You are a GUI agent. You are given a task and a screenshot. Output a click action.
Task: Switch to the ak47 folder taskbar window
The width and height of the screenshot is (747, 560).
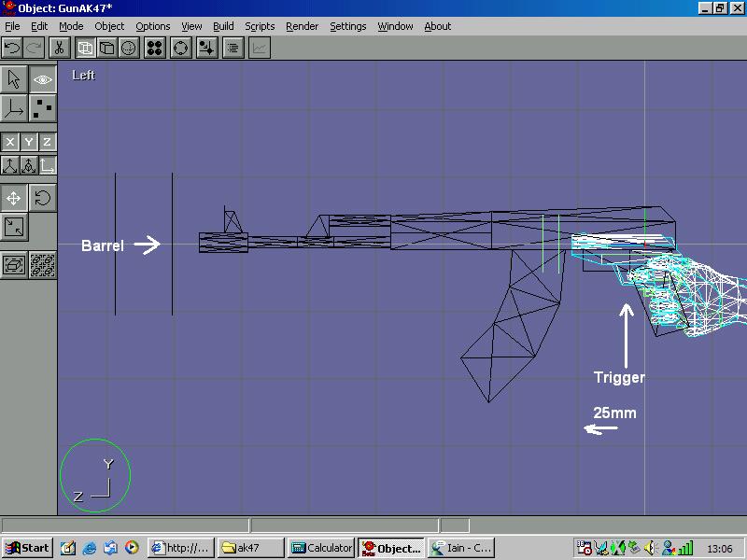(251, 548)
